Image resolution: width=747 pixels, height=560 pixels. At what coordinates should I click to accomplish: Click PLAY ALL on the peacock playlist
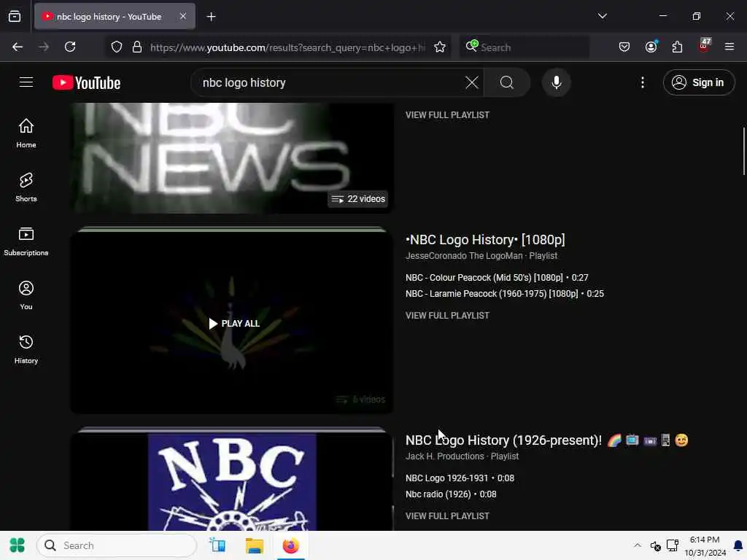point(234,323)
